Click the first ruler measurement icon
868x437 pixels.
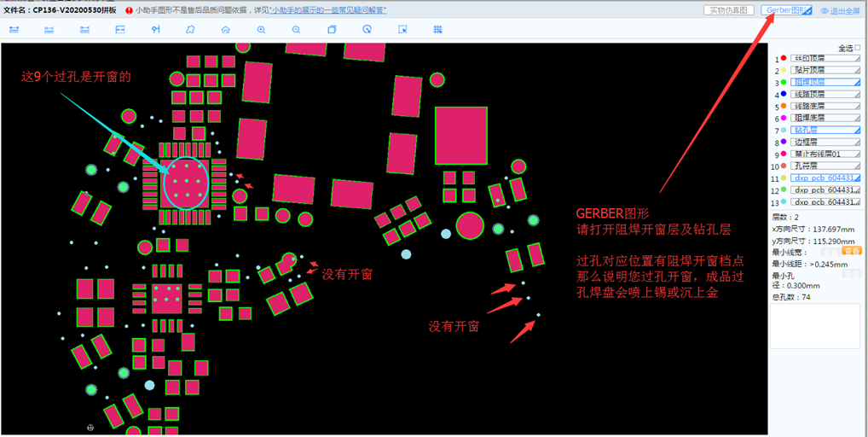pos(14,30)
